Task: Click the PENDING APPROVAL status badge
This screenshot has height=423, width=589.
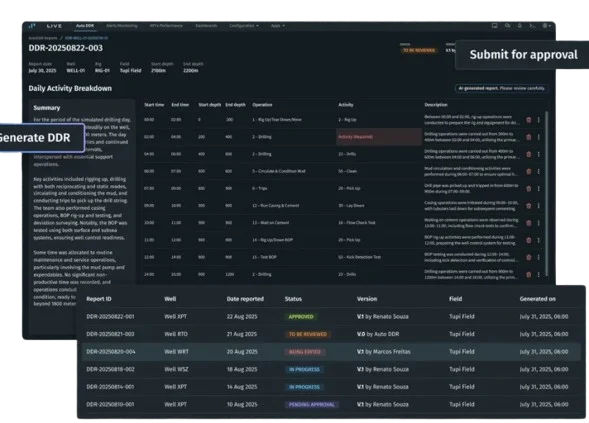Action: (x=311, y=405)
